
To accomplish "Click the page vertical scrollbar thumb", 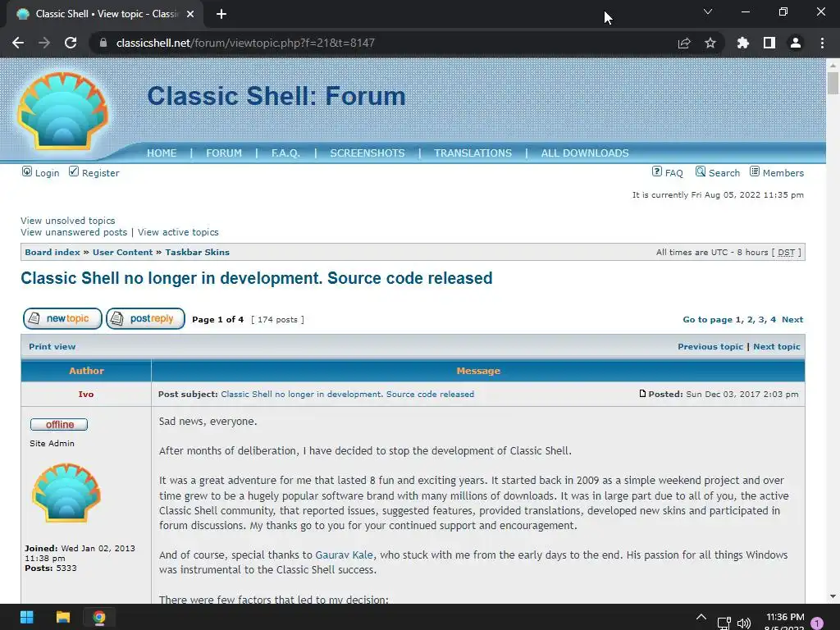I will pos(833,83).
